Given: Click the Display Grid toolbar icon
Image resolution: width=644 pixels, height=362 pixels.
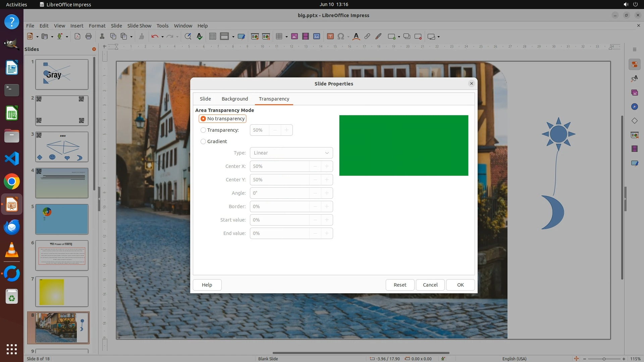Looking at the screenshot, I should (212, 37).
